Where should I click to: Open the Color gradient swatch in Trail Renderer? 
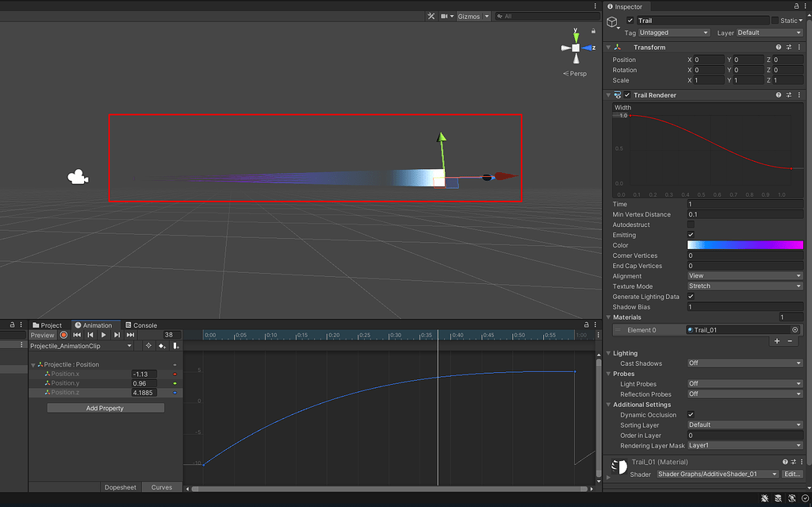[x=744, y=245]
